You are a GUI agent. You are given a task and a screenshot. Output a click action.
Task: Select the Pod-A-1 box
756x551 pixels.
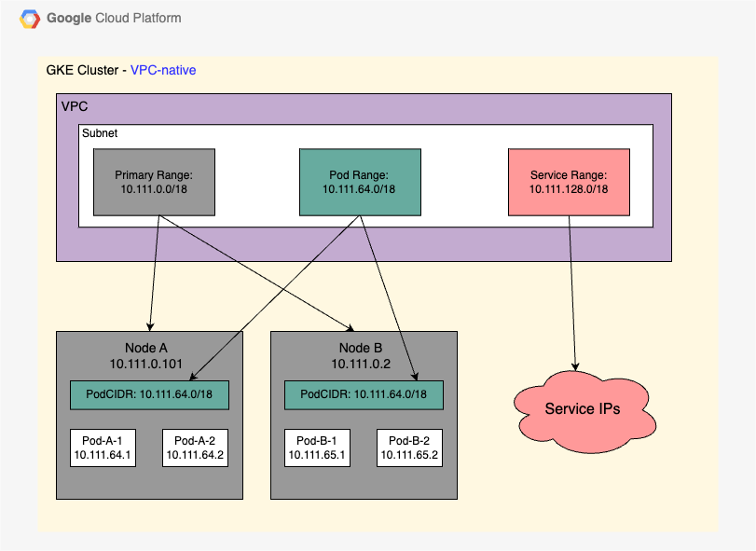coord(103,448)
